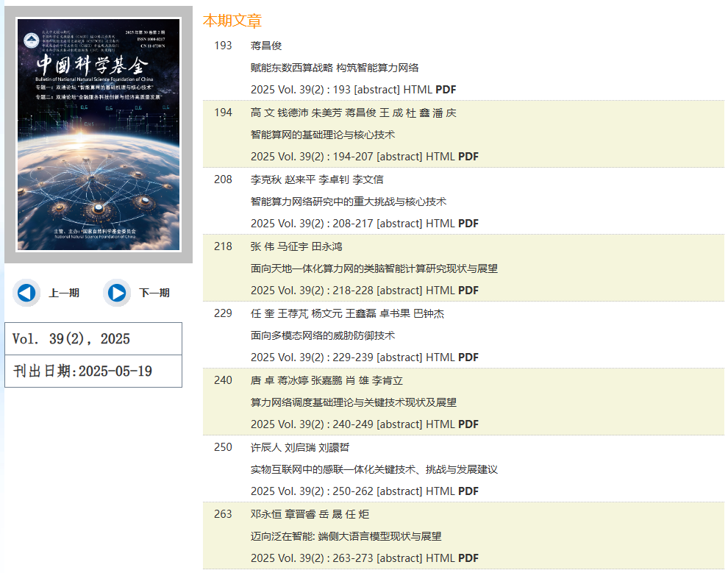Open HTML version of pages 208-217 article

(x=440, y=224)
